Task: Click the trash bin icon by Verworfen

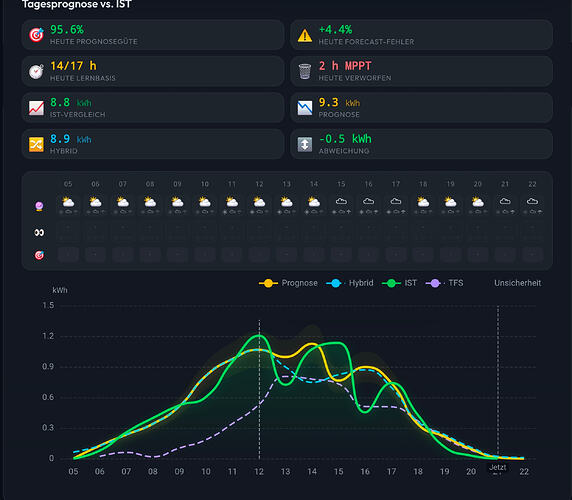Action: click(x=305, y=71)
